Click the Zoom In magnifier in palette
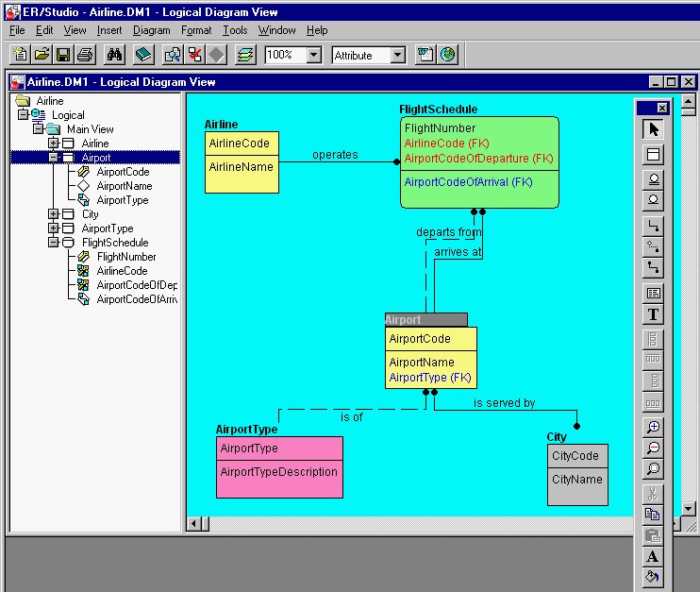The image size is (700, 592). point(653,428)
